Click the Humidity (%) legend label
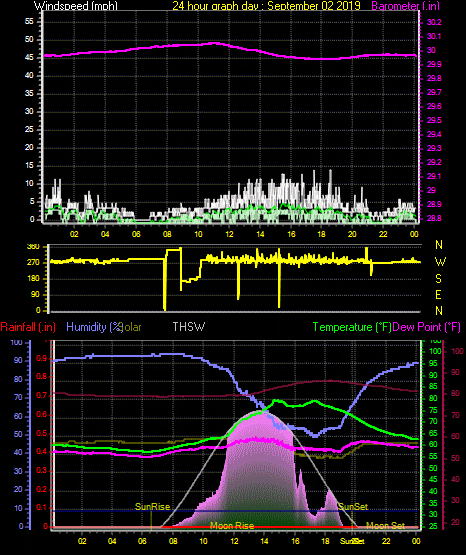Screen dimensions: 466x555 click(94, 327)
